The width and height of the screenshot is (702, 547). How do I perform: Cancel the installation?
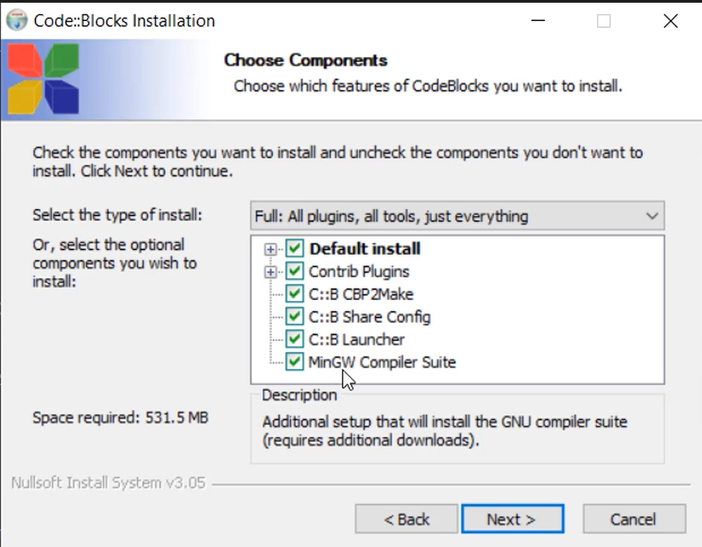click(x=634, y=519)
